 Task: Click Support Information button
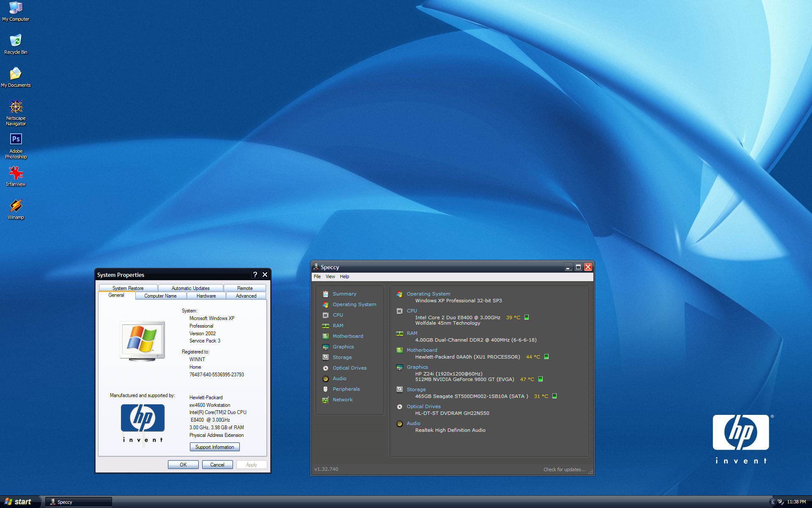click(214, 447)
